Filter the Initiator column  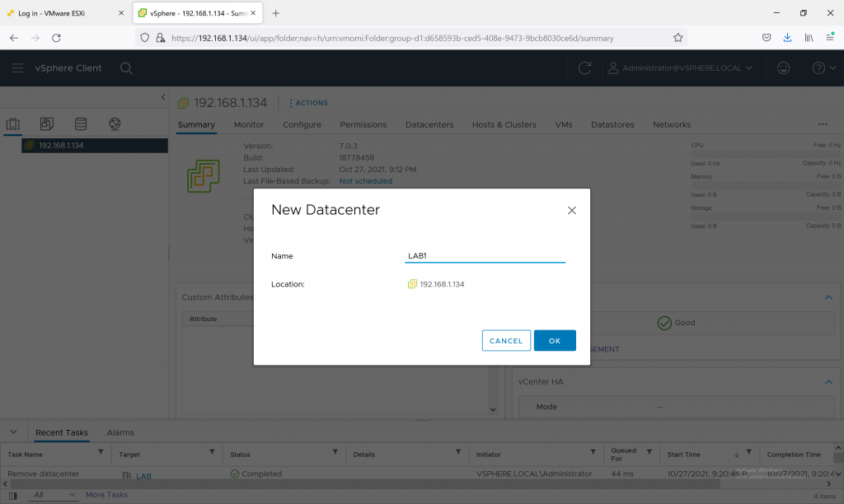pos(593,452)
